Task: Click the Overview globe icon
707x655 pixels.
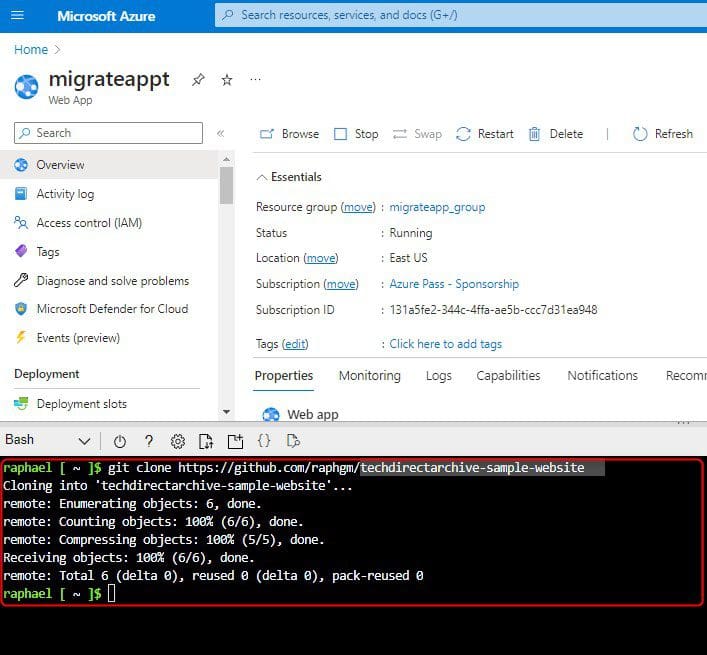Action: pos(21,165)
